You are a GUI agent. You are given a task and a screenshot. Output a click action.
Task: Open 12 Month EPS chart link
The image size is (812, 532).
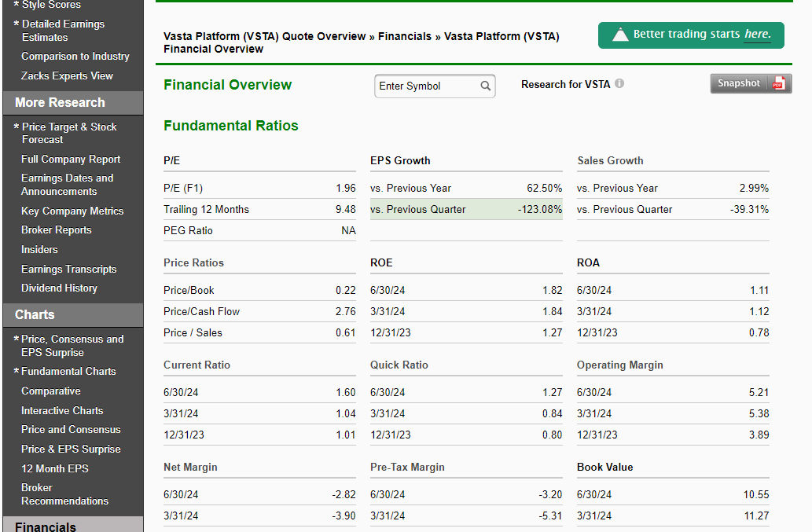[54, 468]
